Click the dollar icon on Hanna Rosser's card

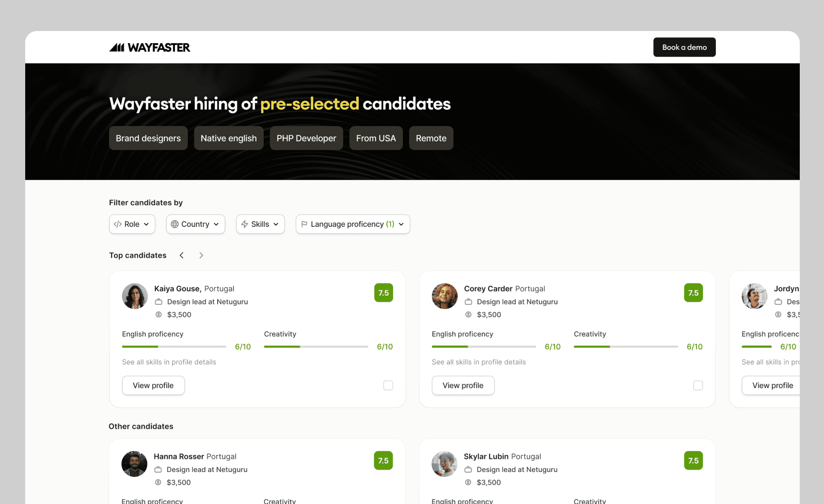(158, 482)
